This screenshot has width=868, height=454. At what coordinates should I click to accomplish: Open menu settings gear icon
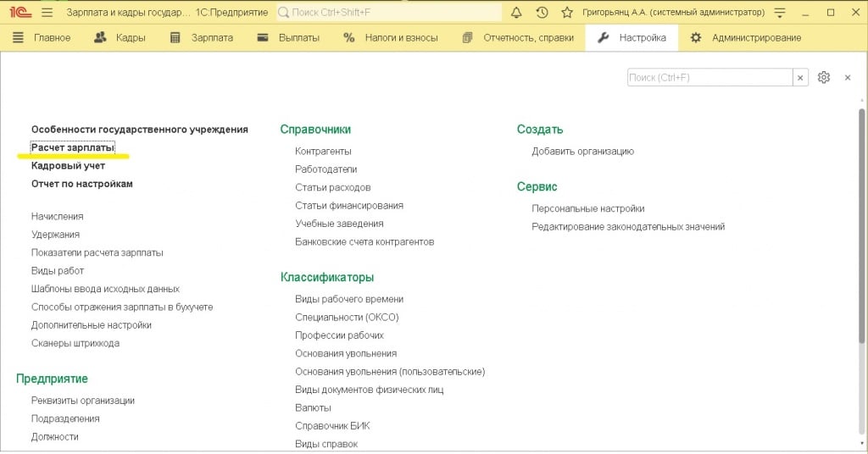click(824, 77)
